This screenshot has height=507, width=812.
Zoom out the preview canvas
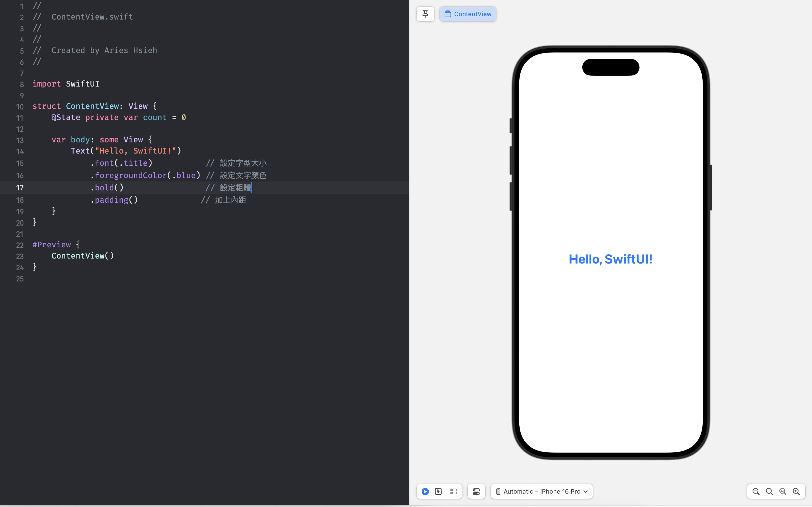(x=756, y=491)
